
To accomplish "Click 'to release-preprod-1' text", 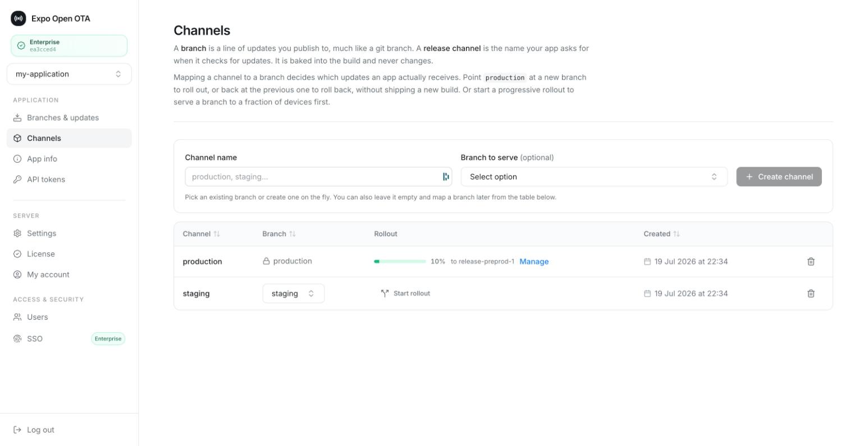I will coord(482,261).
